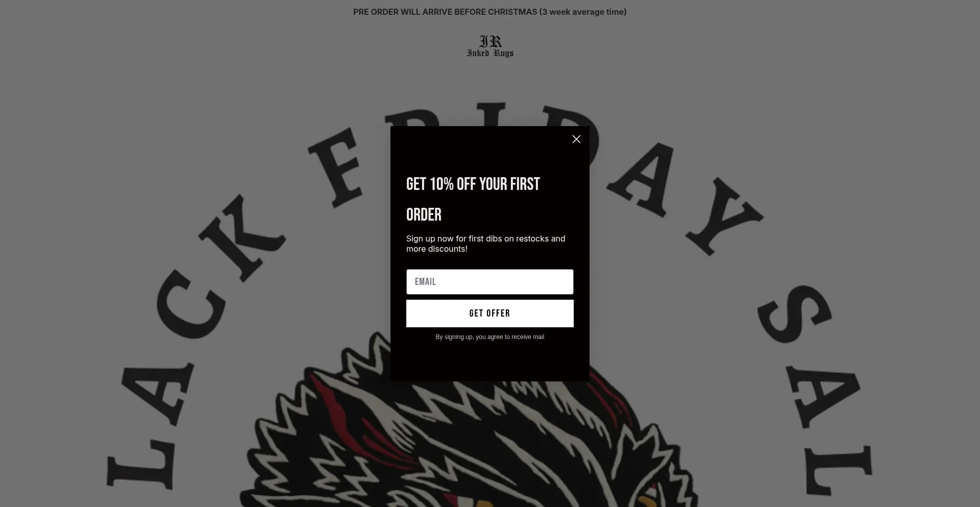Click the "GET 10% OFF YOUR FIRST" heading
Image resolution: width=980 pixels, height=507 pixels.
(473, 184)
